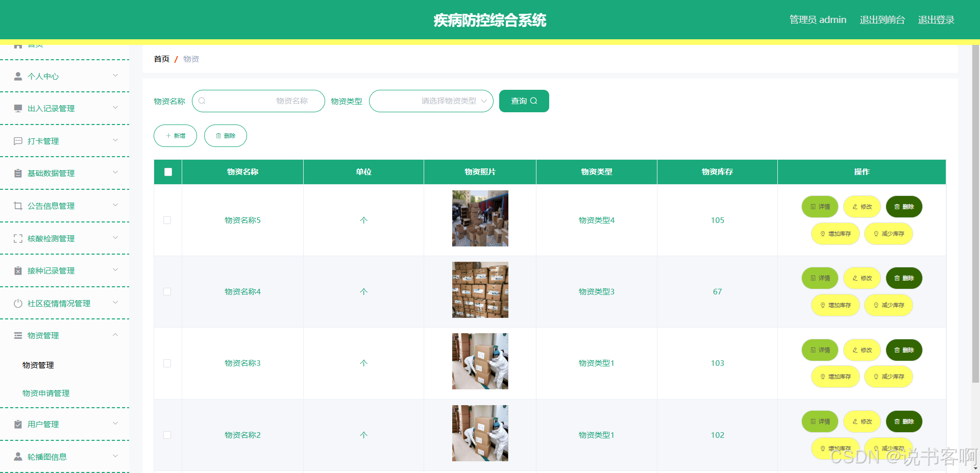Click the chat icon beside 打卡管理
The image size is (980, 473).
(18, 141)
